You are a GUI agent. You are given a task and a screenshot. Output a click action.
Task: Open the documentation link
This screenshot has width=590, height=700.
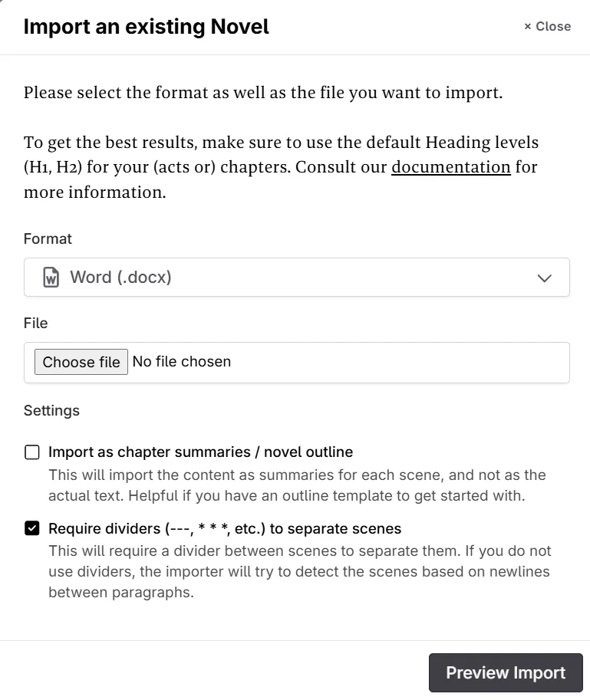coord(451,167)
